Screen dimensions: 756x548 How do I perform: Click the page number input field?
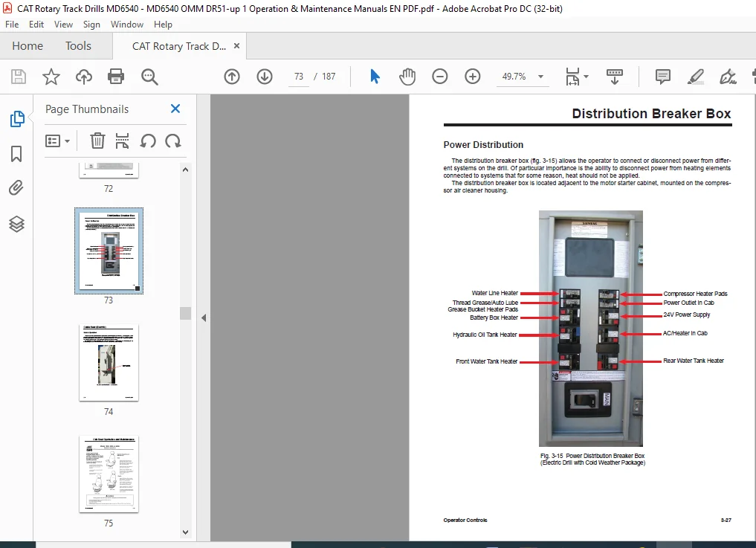pyautogui.click(x=299, y=77)
